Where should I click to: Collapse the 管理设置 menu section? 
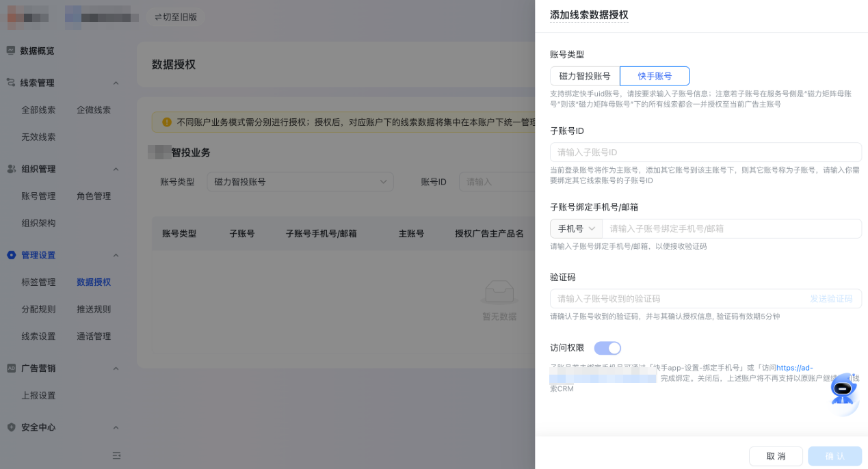[x=116, y=255]
